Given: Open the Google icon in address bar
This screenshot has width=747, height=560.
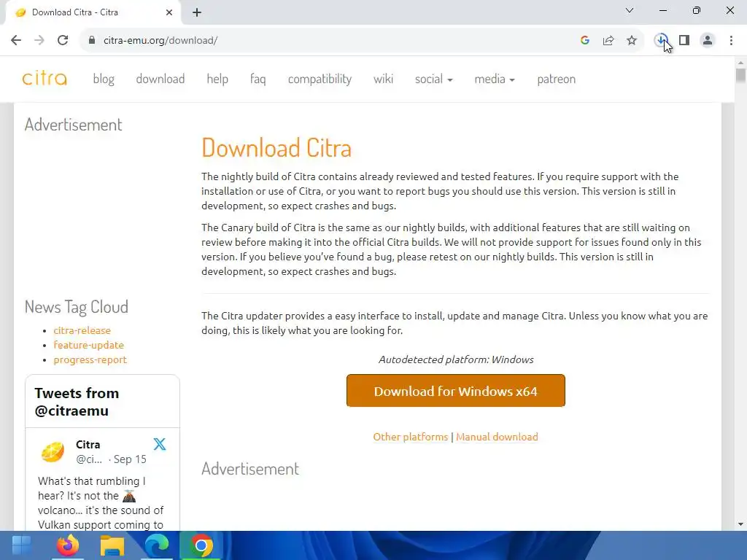Looking at the screenshot, I should point(585,41).
